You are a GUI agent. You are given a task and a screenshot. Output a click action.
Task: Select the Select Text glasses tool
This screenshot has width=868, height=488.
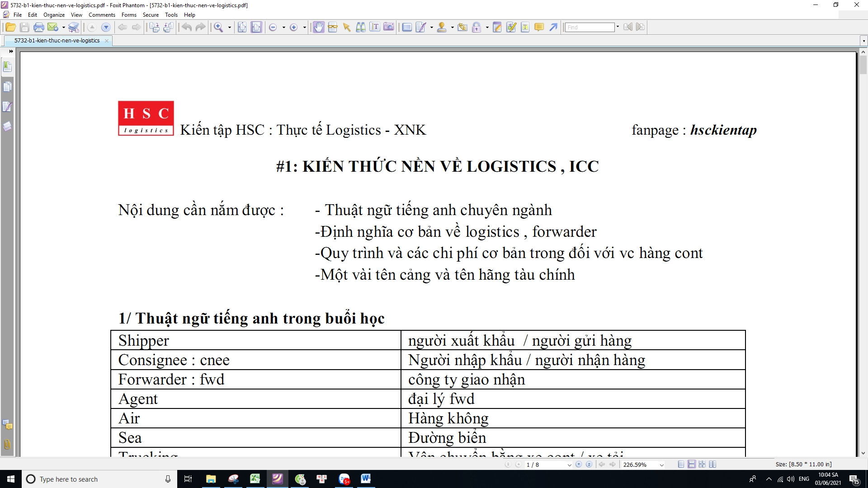pos(333,28)
